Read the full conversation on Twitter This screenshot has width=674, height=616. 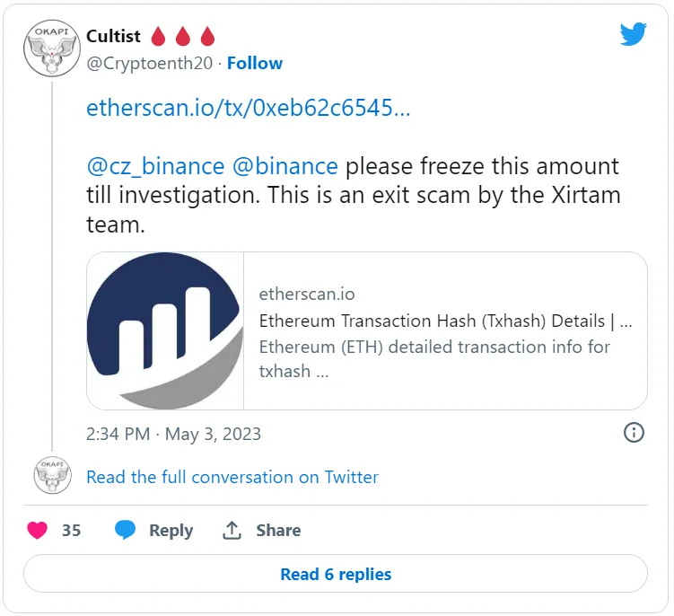point(232,477)
